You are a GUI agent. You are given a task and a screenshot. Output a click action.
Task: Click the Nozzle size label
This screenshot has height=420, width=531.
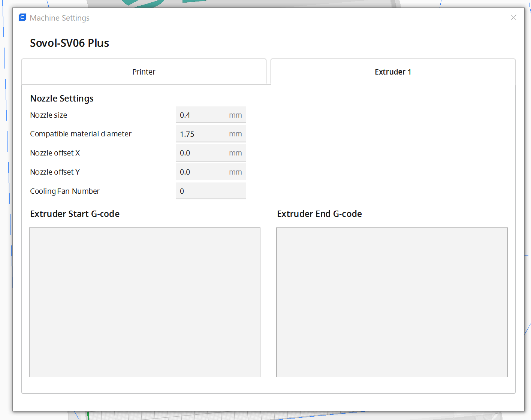(49, 115)
